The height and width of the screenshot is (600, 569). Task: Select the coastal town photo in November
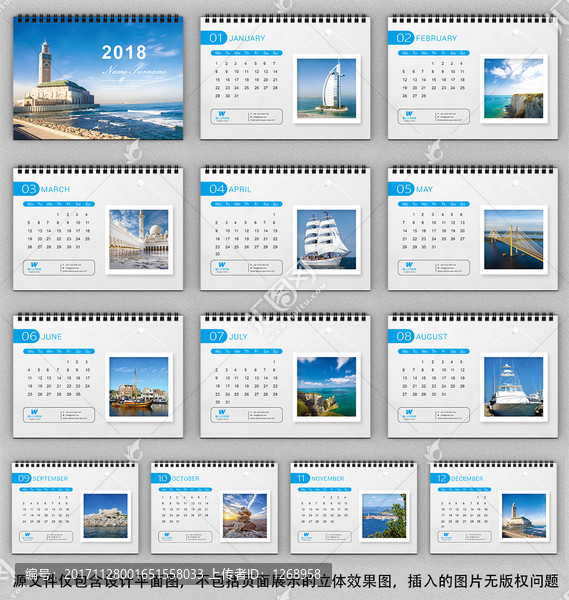(384, 516)
